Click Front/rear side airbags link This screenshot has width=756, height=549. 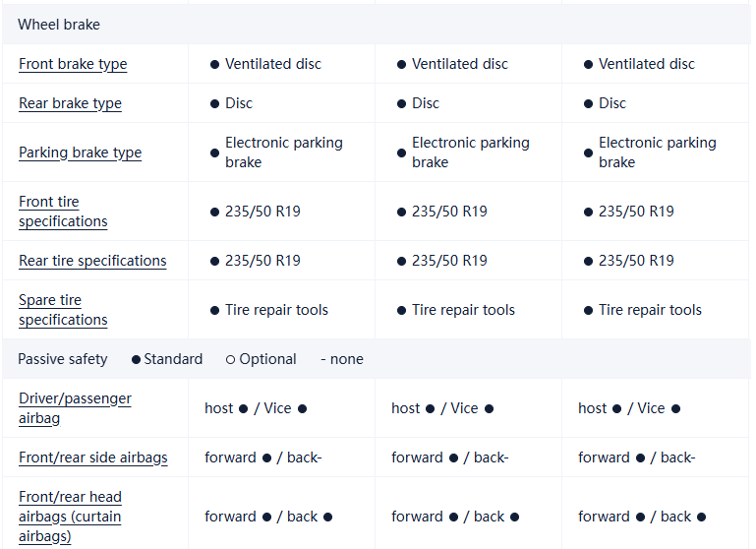(92, 457)
